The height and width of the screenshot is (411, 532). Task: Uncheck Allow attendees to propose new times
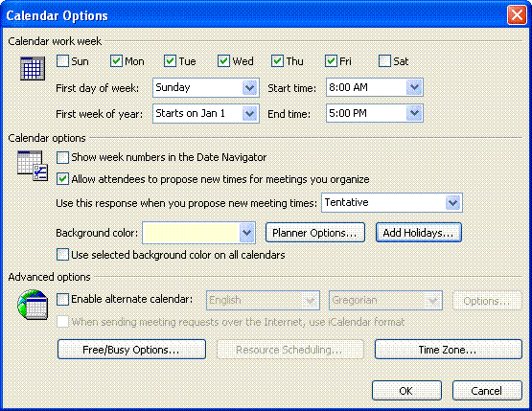coord(62,179)
